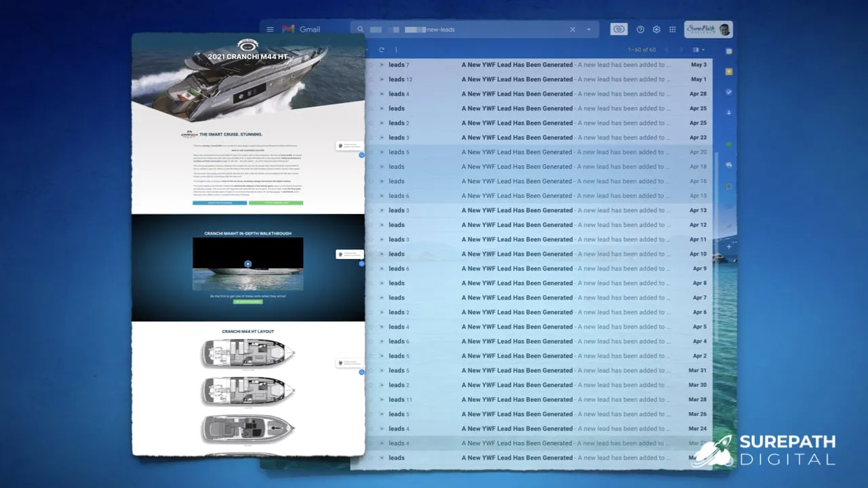
Task: Open split pane mode dropdown
Action: pyautogui.click(x=698, y=49)
